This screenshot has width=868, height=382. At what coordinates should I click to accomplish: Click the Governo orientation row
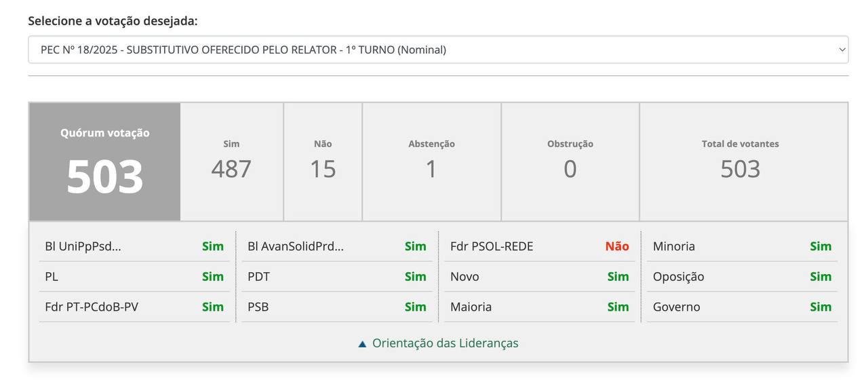click(x=742, y=307)
